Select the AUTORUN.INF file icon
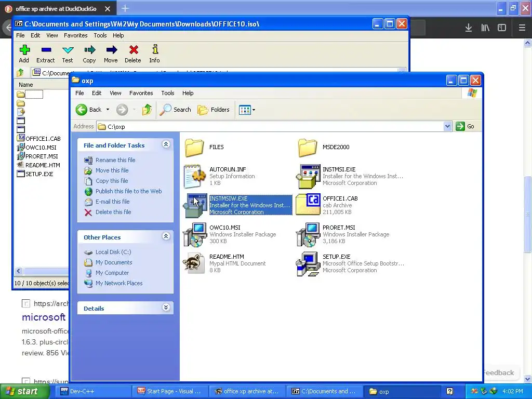This screenshot has height=399, width=532. tap(195, 177)
